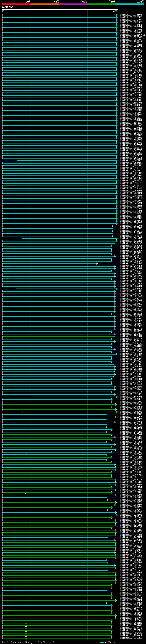Select hit label UniRef100_B9HM82
The height and width of the screenshot is (644, 146).
131,63
